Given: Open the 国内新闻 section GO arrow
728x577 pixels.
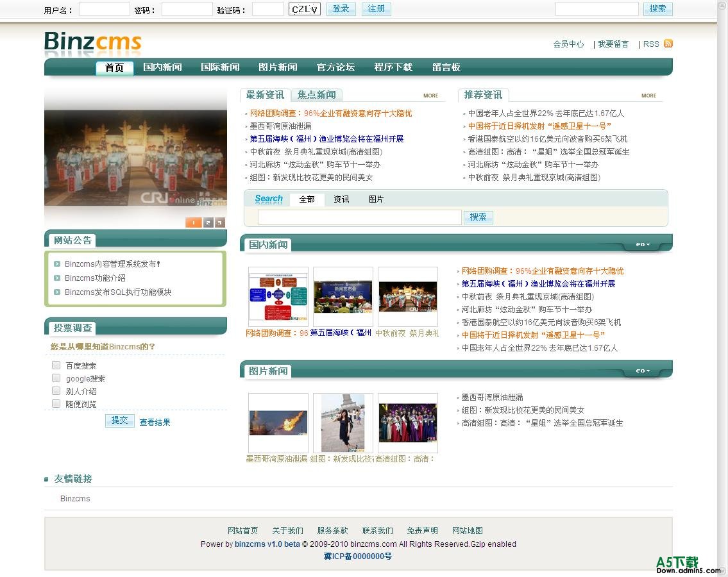Looking at the screenshot, I should pos(643,244).
